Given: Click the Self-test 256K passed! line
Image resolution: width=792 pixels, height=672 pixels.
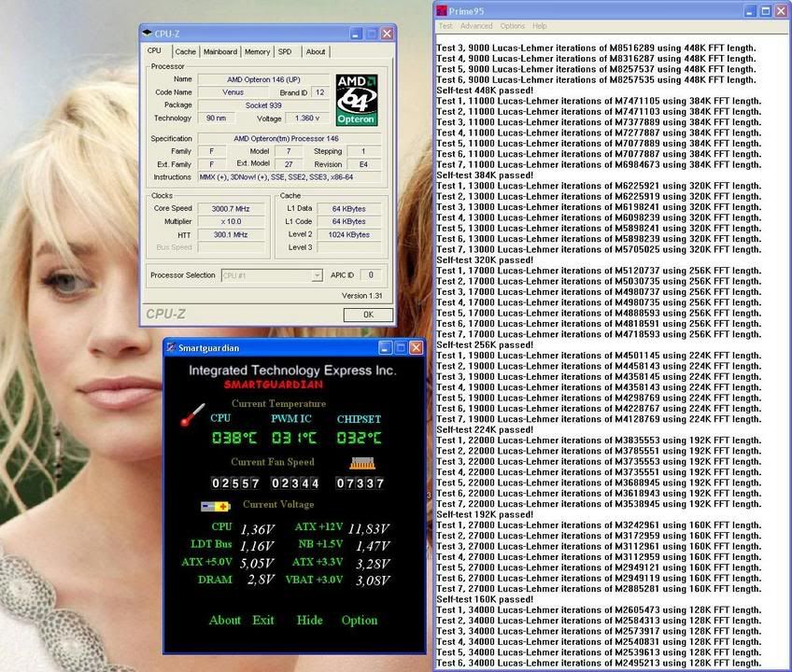Looking at the screenshot, I should point(485,344).
